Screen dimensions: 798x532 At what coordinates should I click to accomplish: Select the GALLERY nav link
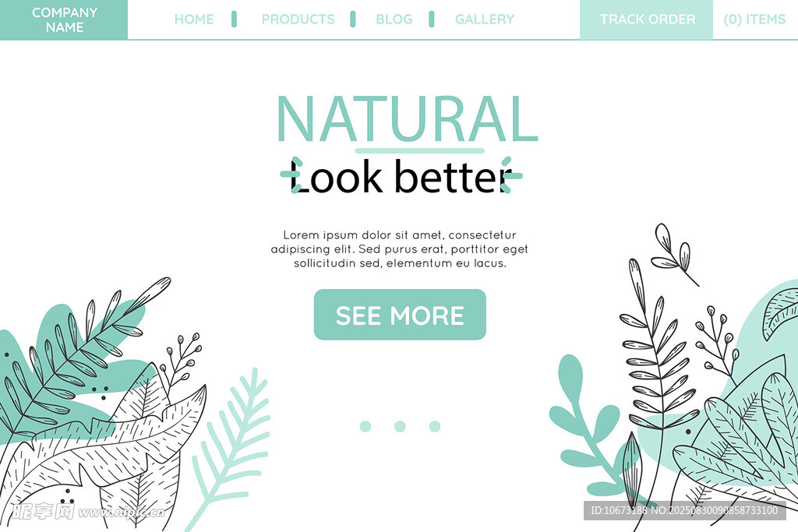click(x=485, y=19)
